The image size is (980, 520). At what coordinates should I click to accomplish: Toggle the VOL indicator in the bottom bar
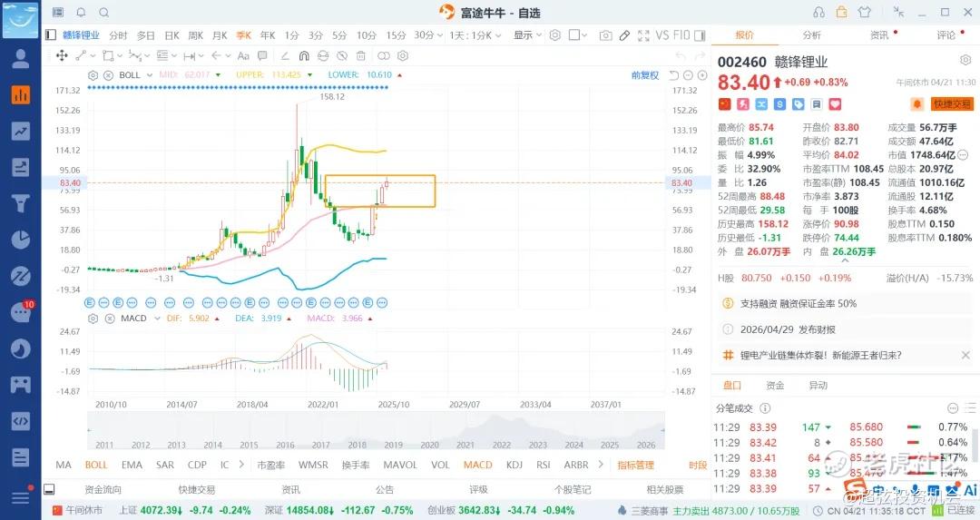point(440,465)
